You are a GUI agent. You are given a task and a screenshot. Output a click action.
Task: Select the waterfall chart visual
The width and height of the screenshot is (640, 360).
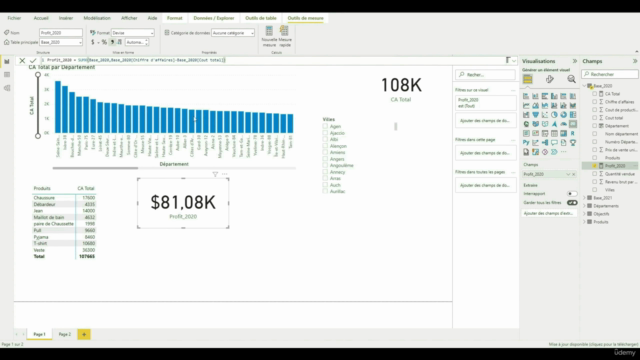[526, 115]
